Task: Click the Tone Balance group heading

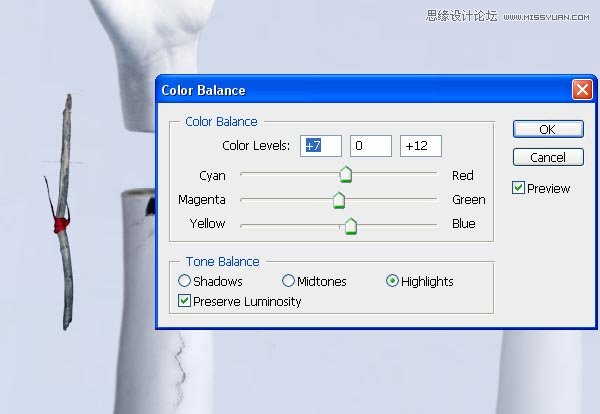Action: tap(222, 261)
